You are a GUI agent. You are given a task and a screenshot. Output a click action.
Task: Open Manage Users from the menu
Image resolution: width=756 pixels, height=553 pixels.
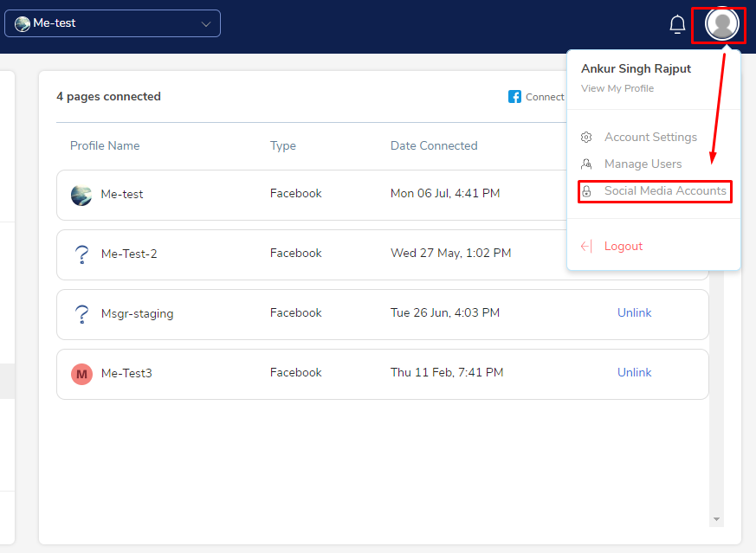643,164
